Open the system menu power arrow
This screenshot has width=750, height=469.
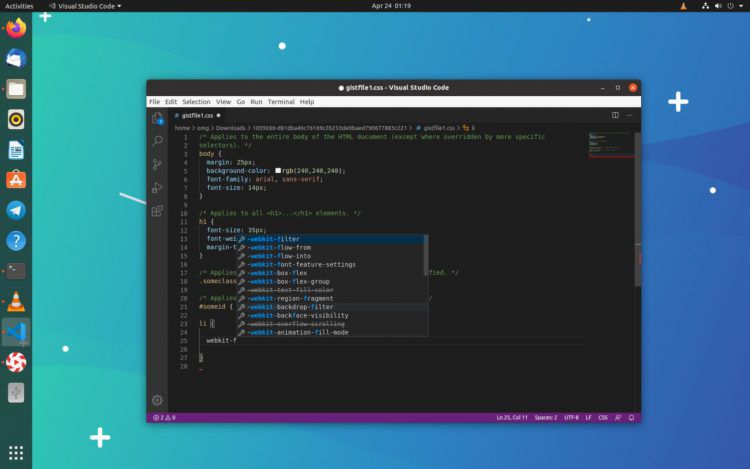click(741, 6)
